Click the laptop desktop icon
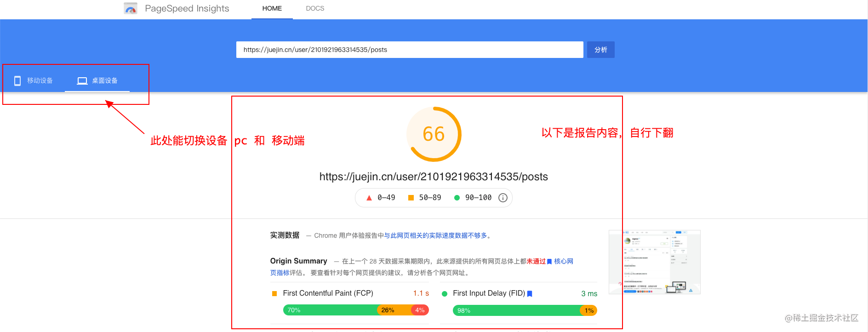 click(82, 81)
